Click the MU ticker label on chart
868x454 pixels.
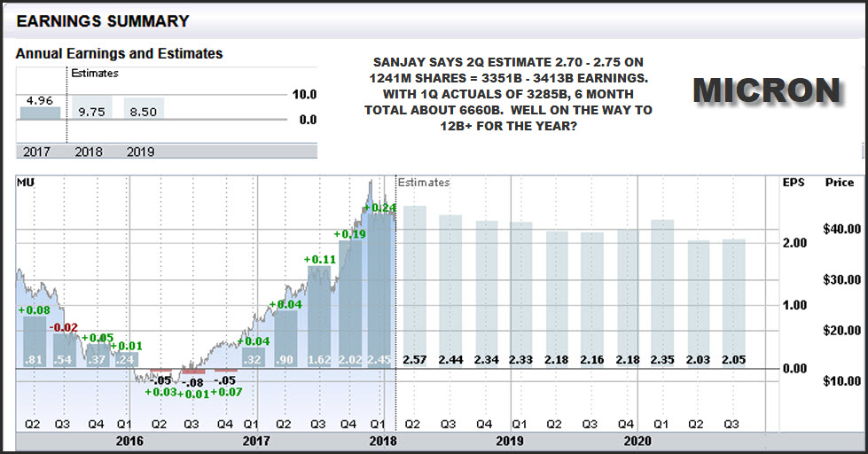[x=27, y=183]
